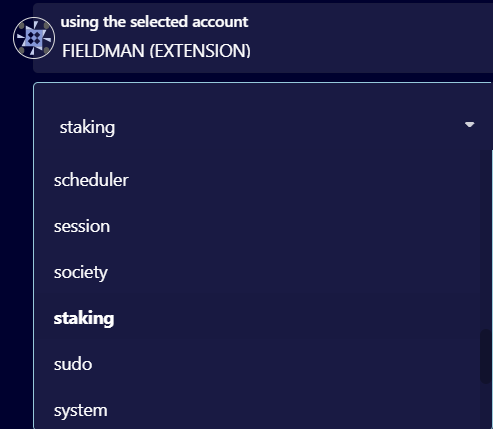The height and width of the screenshot is (429, 493).
Task: Choose the session option
Action: [82, 226]
